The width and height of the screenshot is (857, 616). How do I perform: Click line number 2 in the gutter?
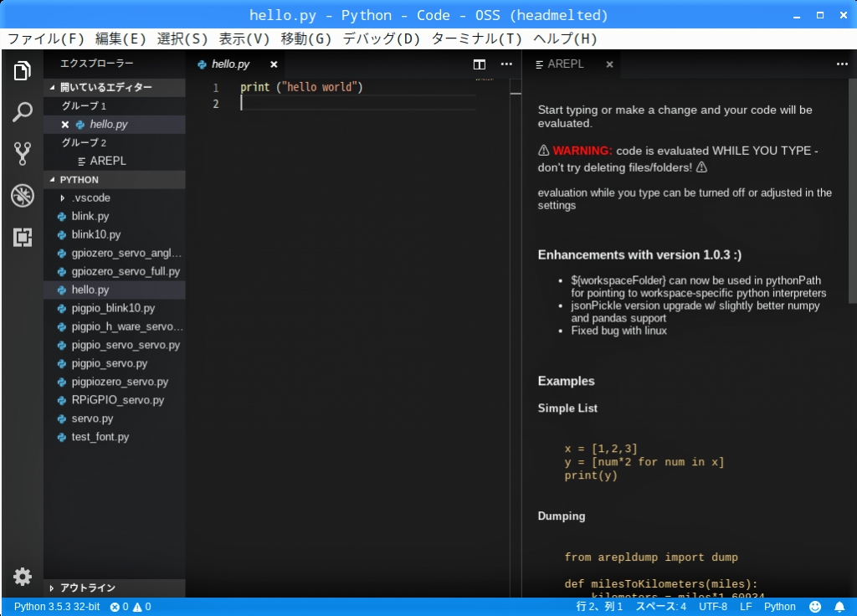pos(216,104)
